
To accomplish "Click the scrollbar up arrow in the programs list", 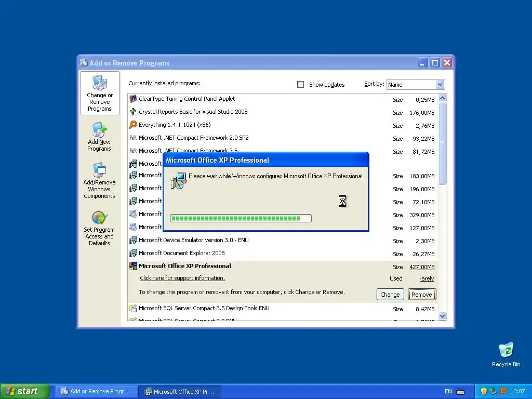I will pos(443,98).
